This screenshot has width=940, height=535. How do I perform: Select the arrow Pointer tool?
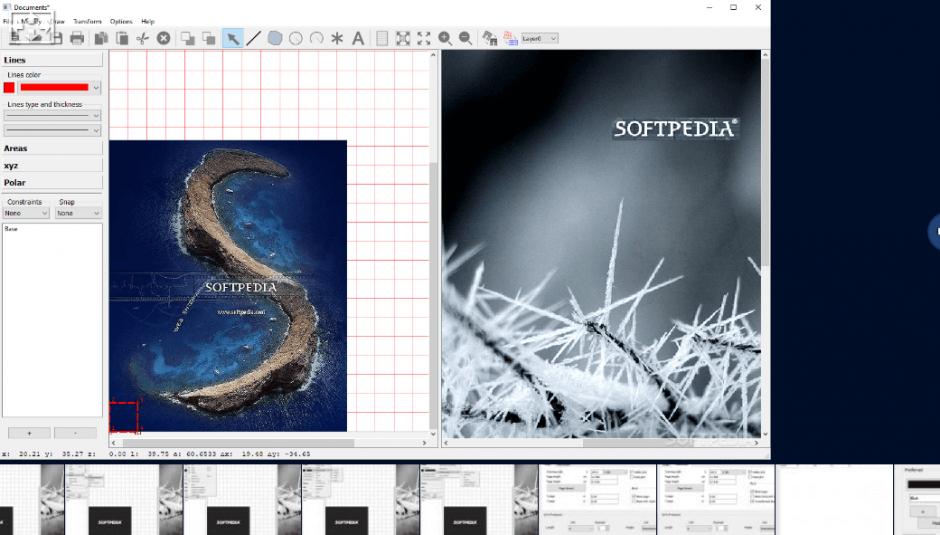(x=233, y=38)
